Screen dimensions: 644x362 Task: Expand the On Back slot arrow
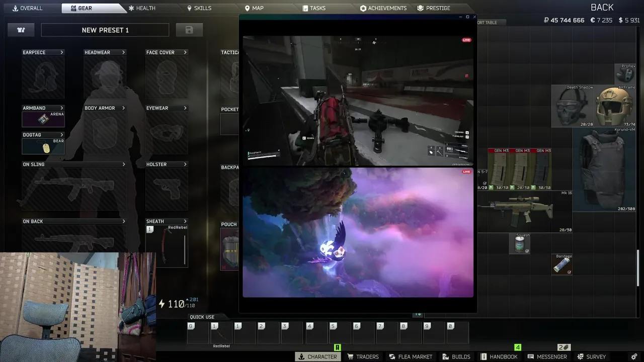click(123, 221)
